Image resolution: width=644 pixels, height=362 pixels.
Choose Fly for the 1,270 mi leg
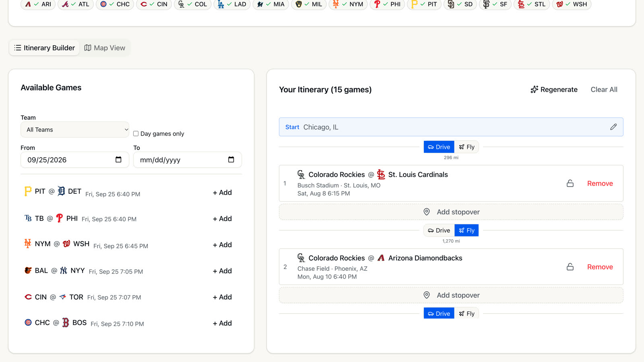(x=466, y=230)
